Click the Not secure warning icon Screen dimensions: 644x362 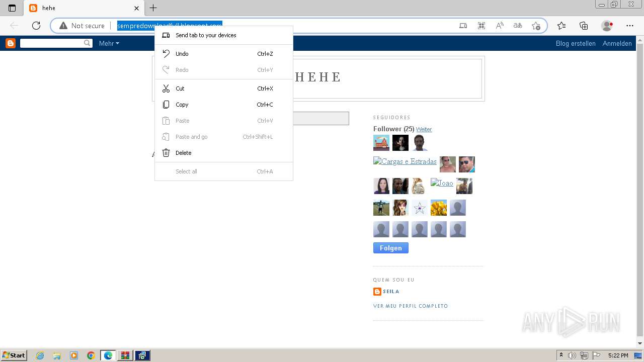(63, 26)
